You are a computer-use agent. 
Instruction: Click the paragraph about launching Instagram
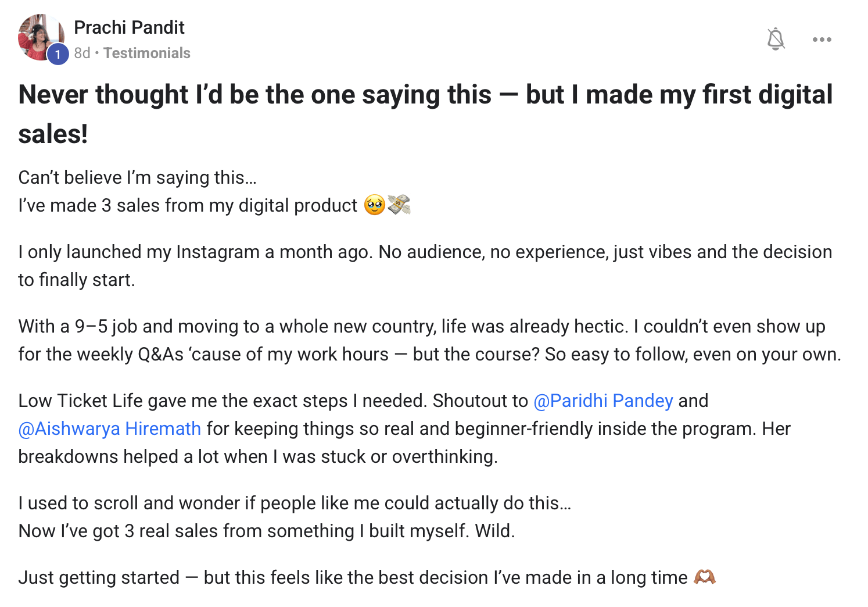pyautogui.click(x=425, y=266)
